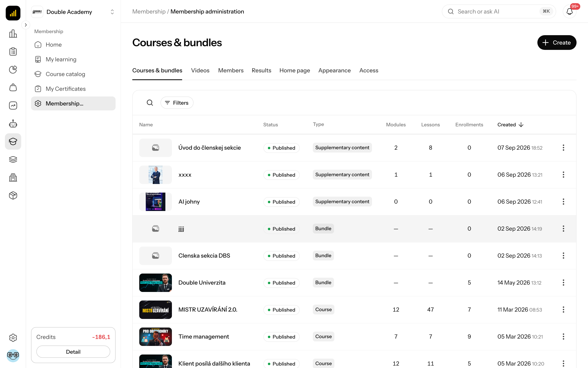Viewport: 588px width, 368px height.
Task: Switch to the Results tab
Action: 261,70
